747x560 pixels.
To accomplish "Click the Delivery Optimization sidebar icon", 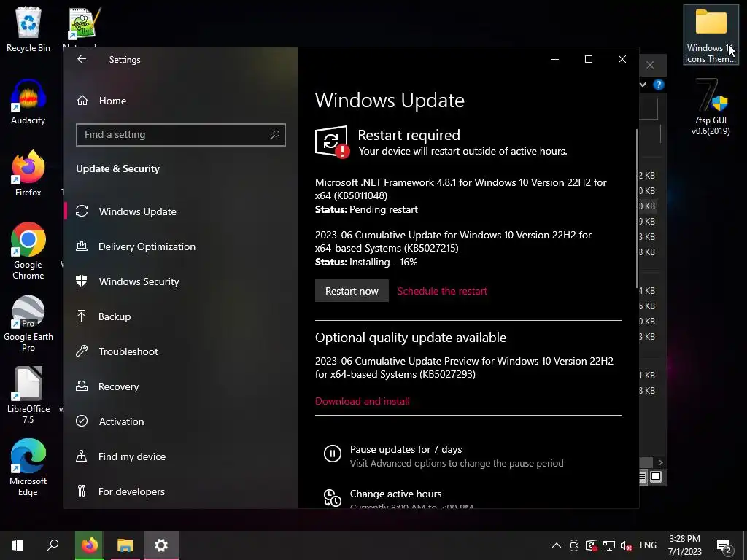I will 82,246.
